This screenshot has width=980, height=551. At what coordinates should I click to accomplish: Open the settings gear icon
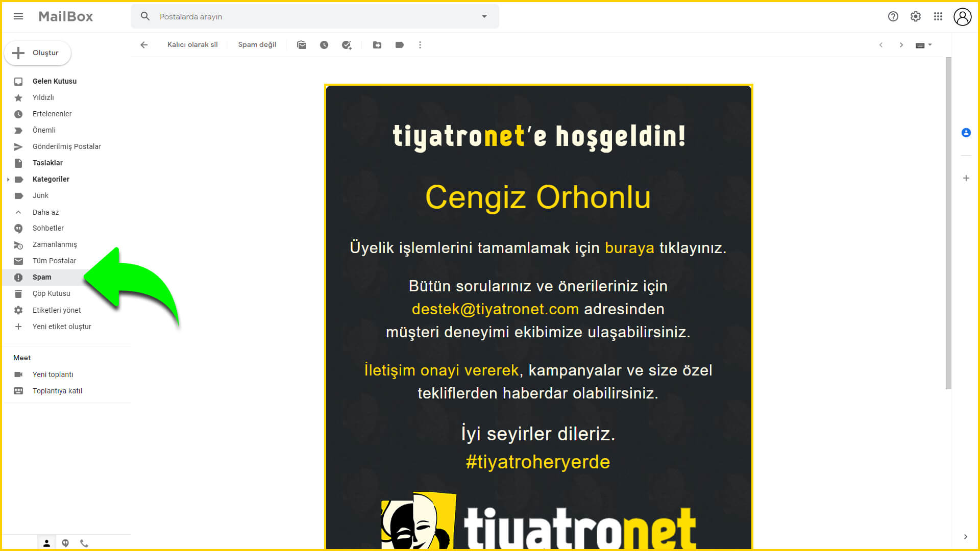coord(915,16)
